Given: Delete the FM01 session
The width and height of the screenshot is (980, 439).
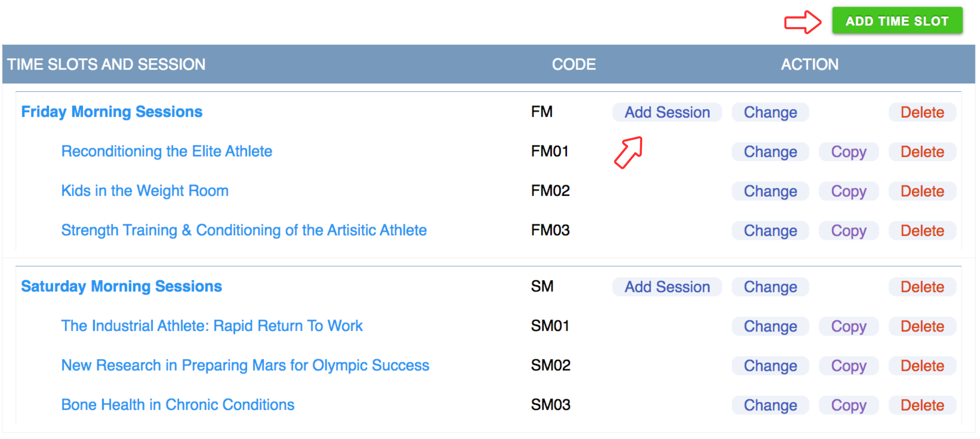Looking at the screenshot, I should click(x=922, y=152).
